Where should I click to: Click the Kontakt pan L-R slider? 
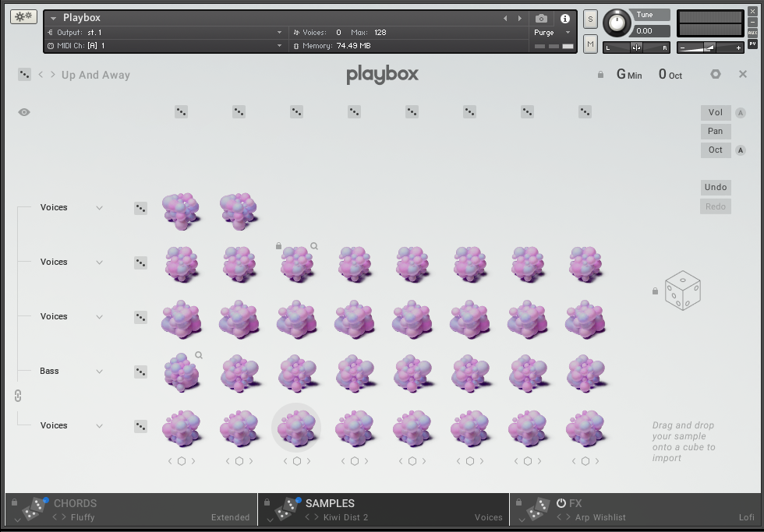[636, 48]
